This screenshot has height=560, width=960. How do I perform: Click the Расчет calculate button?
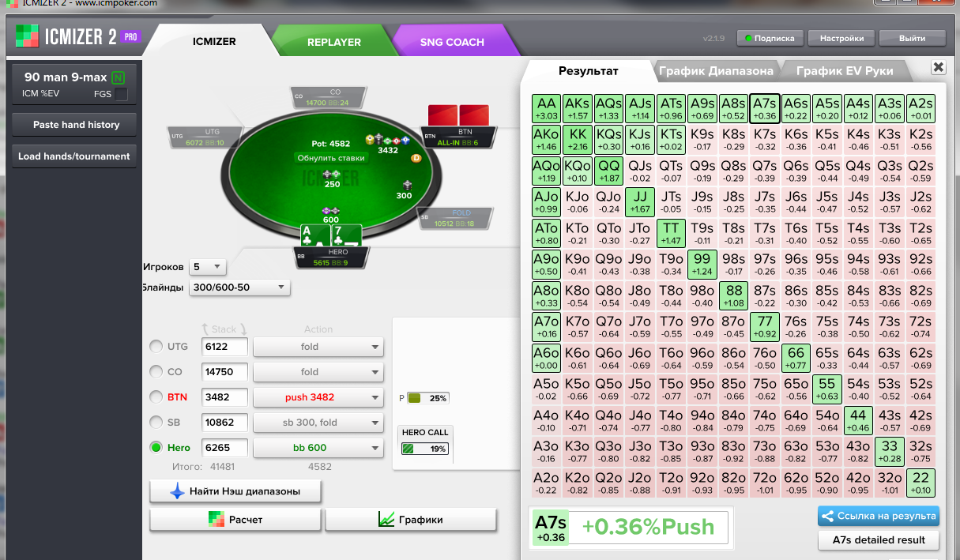235,520
